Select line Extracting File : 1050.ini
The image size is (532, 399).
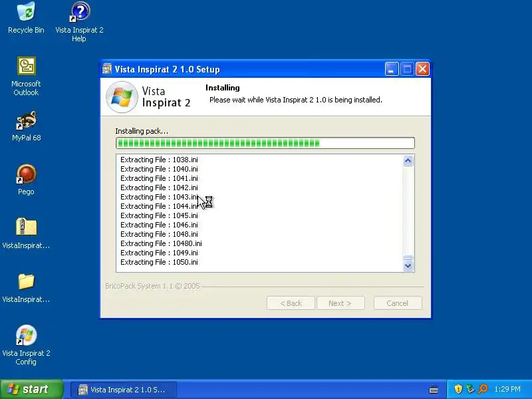[159, 262]
